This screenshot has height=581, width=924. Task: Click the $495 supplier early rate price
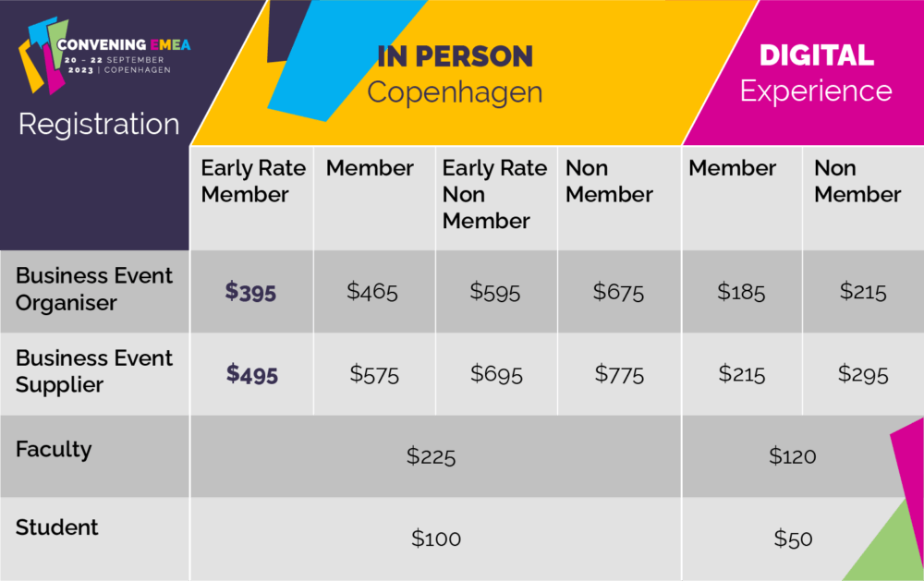coord(250,374)
